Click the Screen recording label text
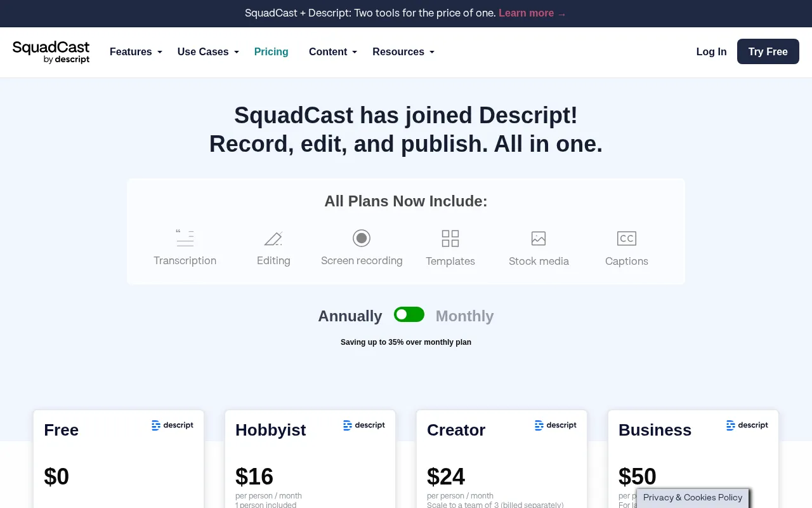 tap(362, 260)
